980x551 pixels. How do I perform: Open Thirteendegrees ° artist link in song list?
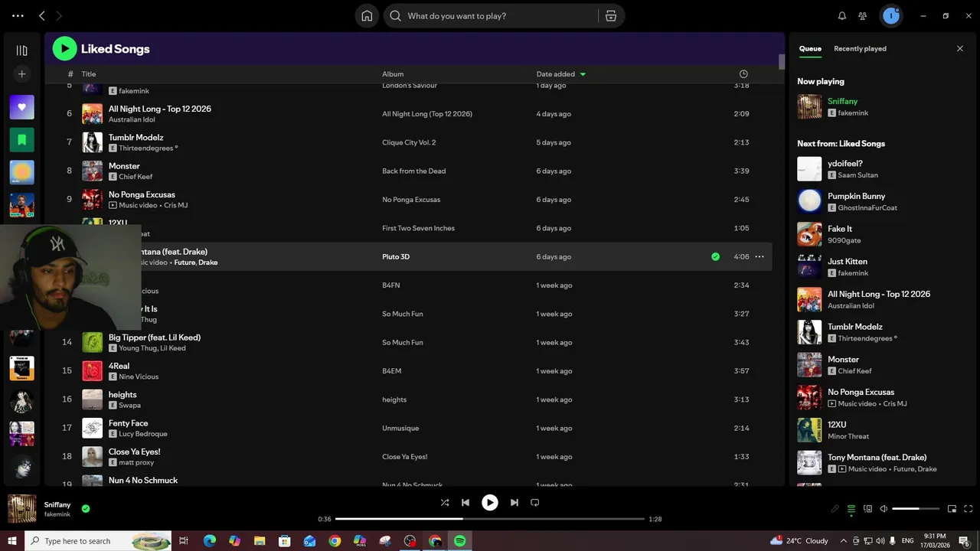tap(148, 148)
